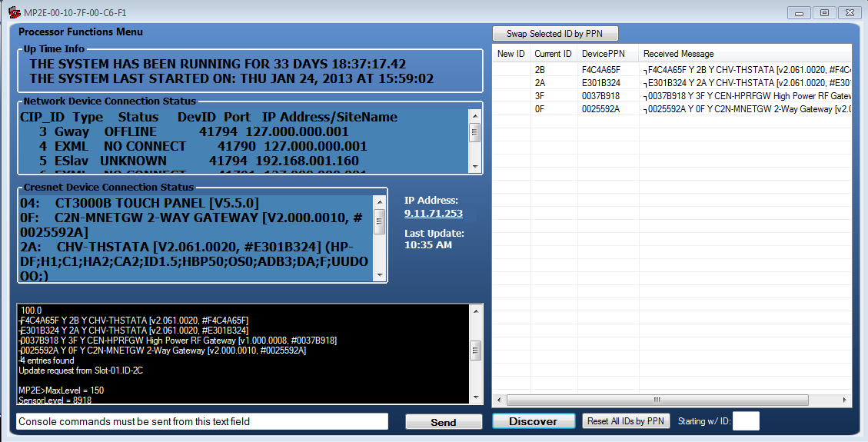The width and height of the screenshot is (868, 442).
Task: Open the 9.11.71.253 IP address link
Action: pos(434,214)
